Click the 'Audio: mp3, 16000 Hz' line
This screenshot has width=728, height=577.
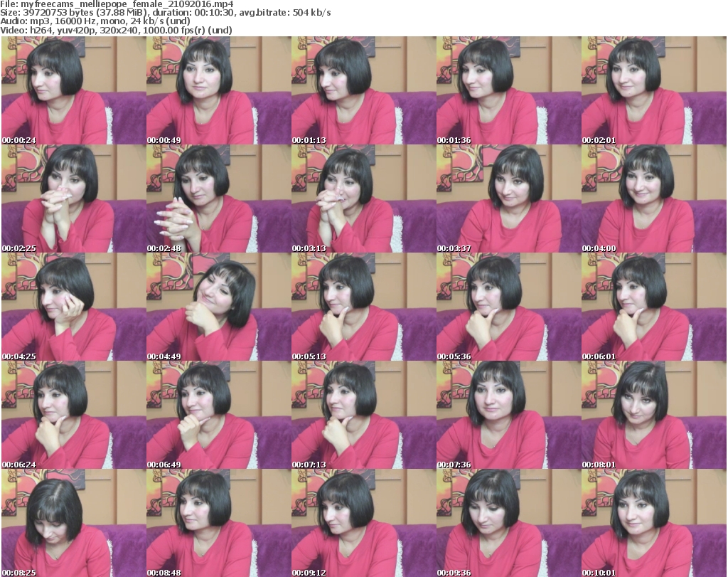95,21
